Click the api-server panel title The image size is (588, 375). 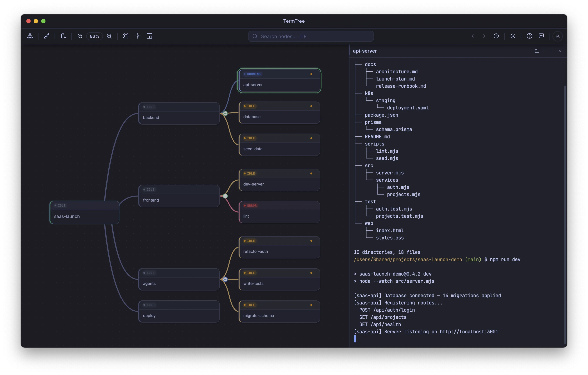click(x=365, y=51)
